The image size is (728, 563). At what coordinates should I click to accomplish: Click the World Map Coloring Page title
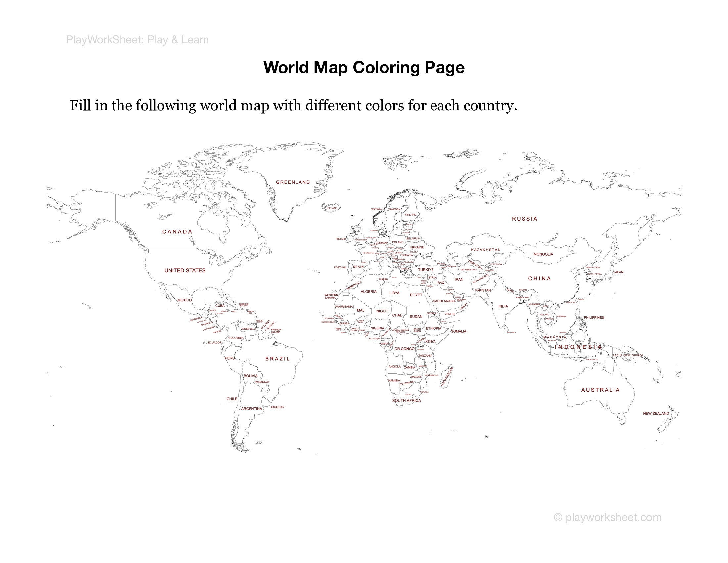[364, 67]
